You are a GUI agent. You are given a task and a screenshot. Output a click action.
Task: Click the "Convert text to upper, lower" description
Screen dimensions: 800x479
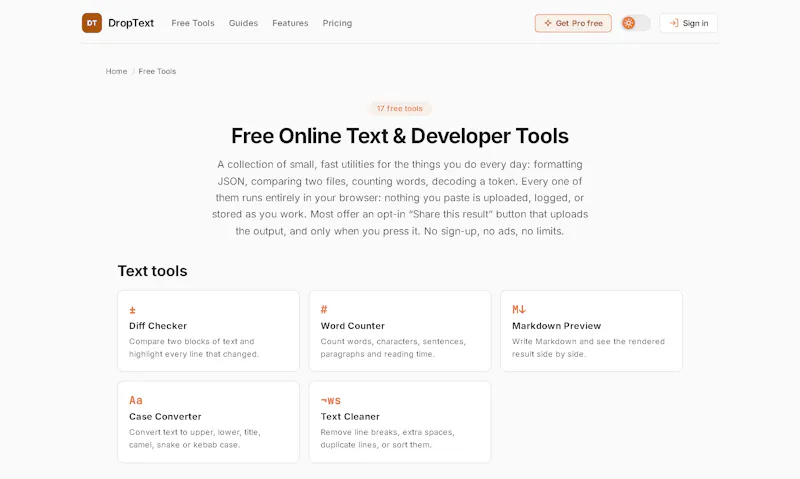tap(195, 438)
